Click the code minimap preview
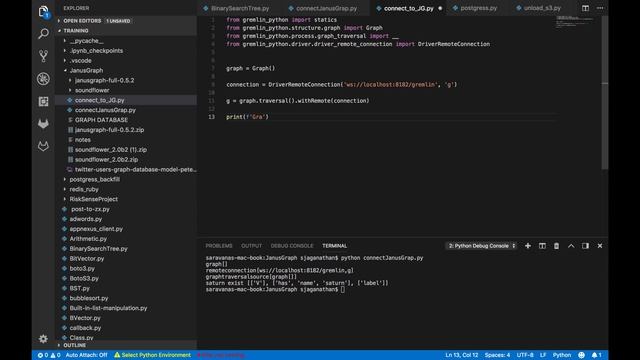Image resolution: width=640 pixels, height=360 pixels. click(x=576, y=22)
